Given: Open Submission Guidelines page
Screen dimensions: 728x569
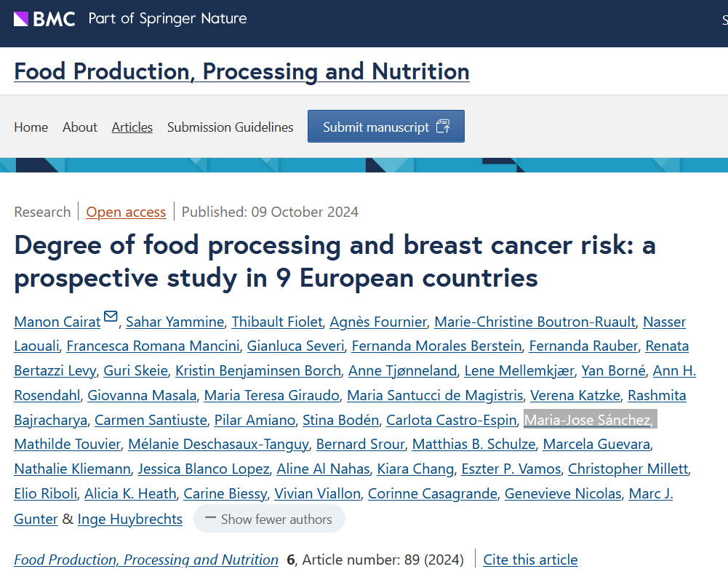Looking at the screenshot, I should pyautogui.click(x=231, y=127).
